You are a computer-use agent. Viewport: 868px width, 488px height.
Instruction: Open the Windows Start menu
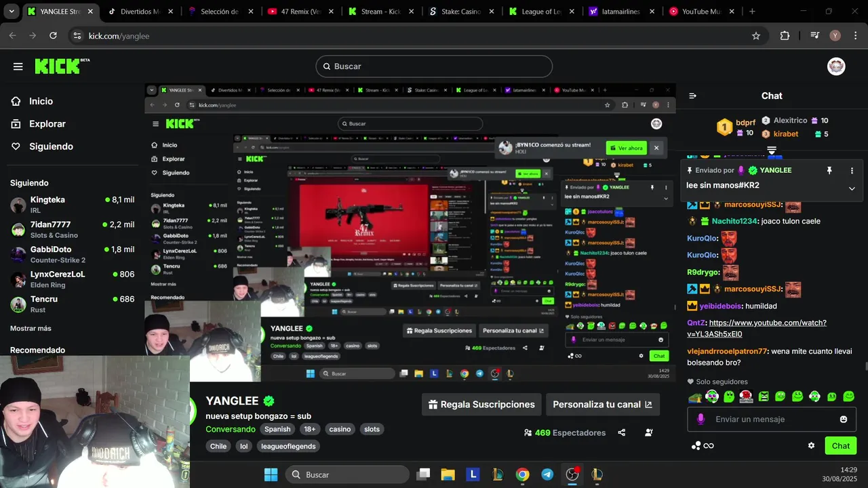(x=271, y=474)
